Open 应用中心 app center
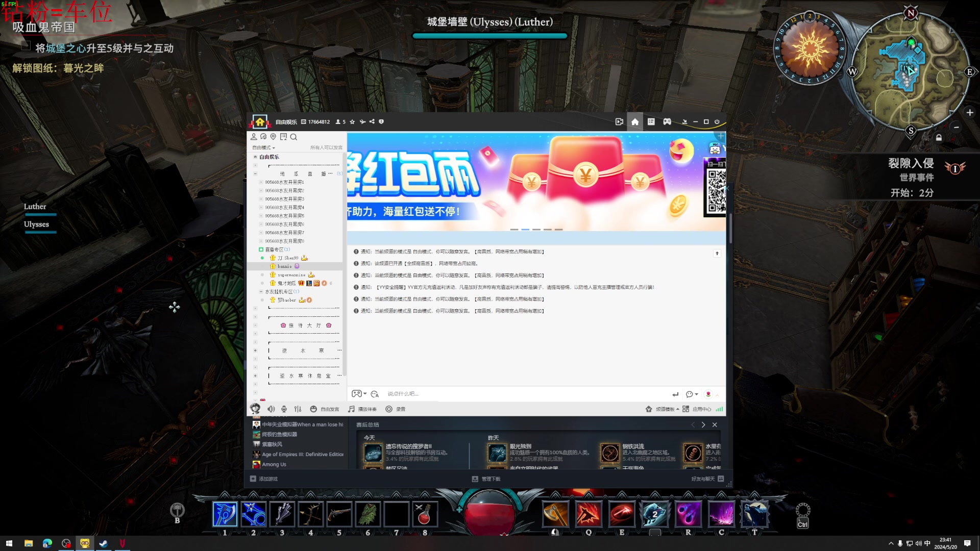 click(x=697, y=409)
